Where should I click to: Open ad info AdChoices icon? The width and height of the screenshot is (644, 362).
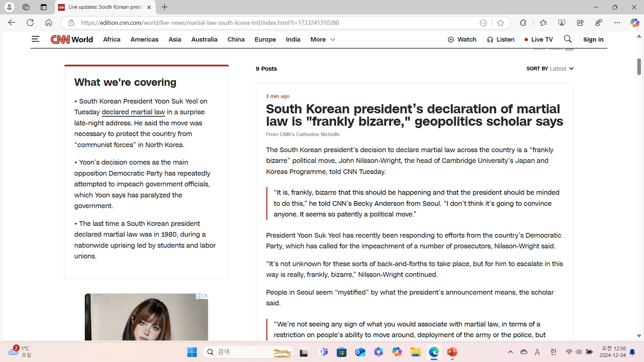pos(199,296)
